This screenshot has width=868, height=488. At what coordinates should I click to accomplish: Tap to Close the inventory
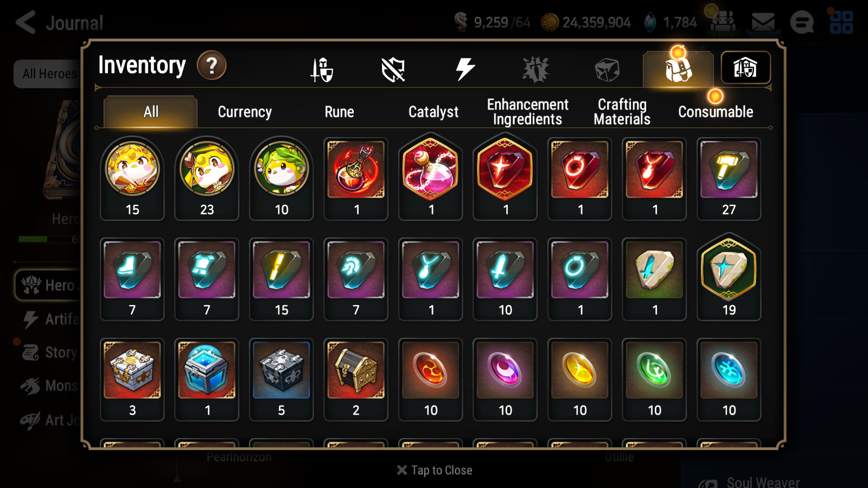[x=435, y=470]
